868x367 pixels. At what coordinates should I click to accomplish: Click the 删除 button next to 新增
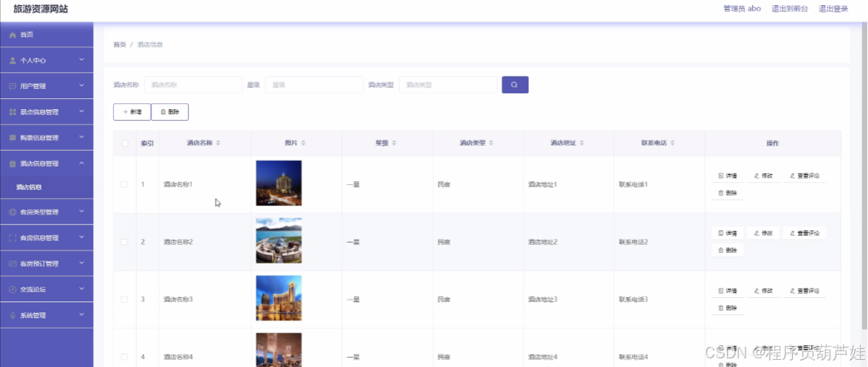tap(170, 111)
